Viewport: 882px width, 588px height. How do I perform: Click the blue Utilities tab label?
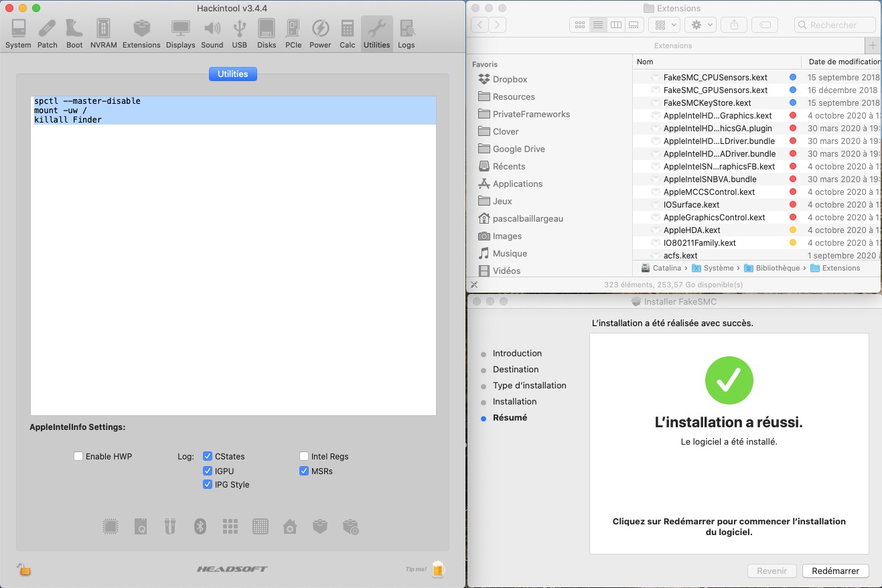click(232, 74)
